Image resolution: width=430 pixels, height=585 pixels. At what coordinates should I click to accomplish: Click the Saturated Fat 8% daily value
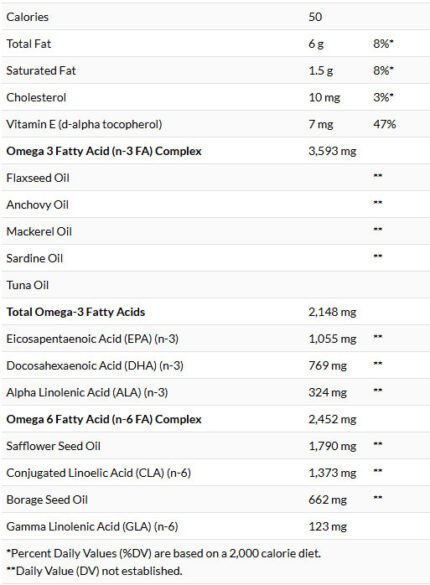tap(383, 70)
